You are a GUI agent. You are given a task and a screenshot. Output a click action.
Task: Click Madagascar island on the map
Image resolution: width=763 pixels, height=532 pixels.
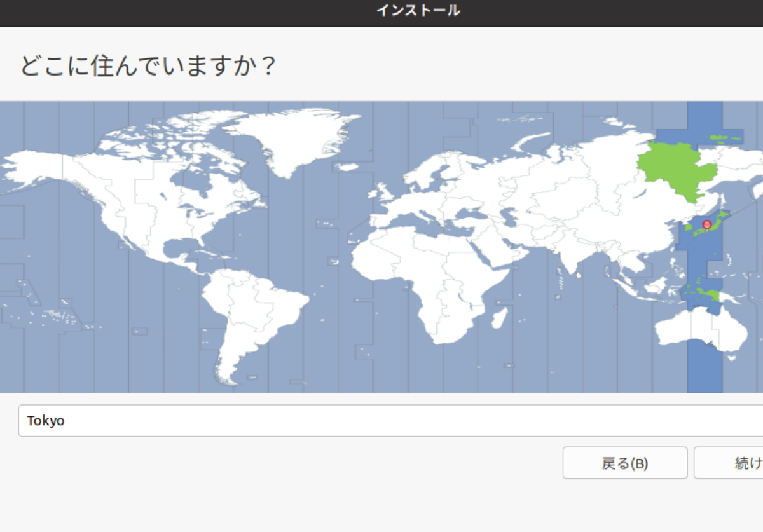(500, 318)
